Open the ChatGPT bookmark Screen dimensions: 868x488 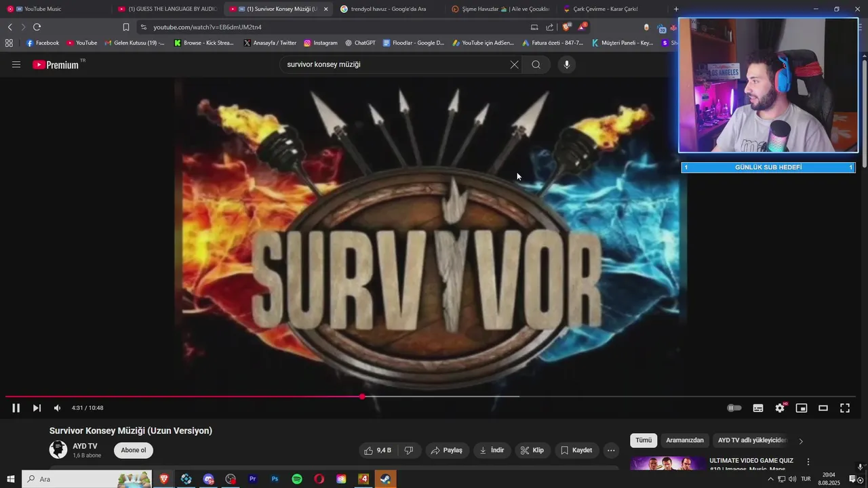(360, 43)
